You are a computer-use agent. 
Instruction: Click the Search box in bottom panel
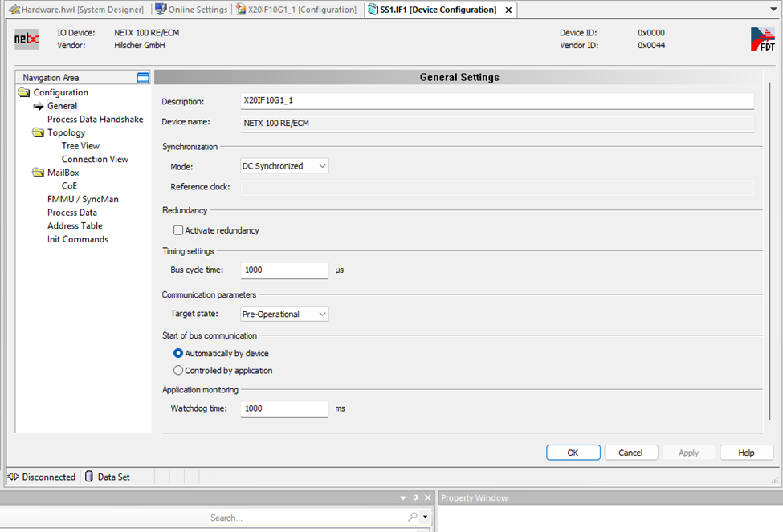[308, 518]
